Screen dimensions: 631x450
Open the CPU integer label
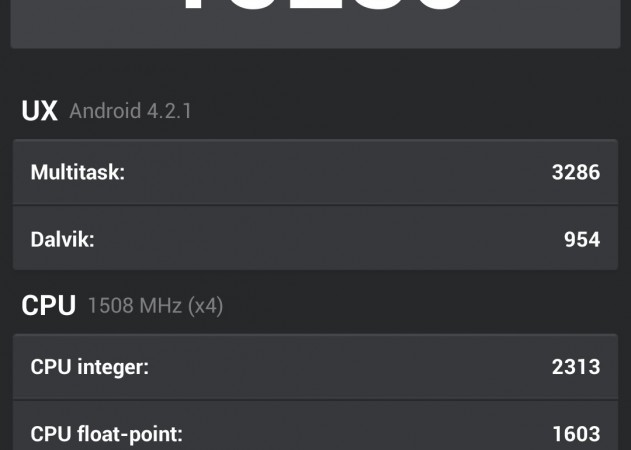[90, 367]
